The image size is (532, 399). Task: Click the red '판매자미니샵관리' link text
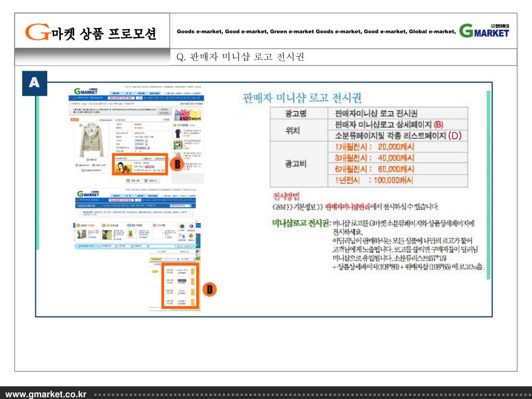[347, 207]
